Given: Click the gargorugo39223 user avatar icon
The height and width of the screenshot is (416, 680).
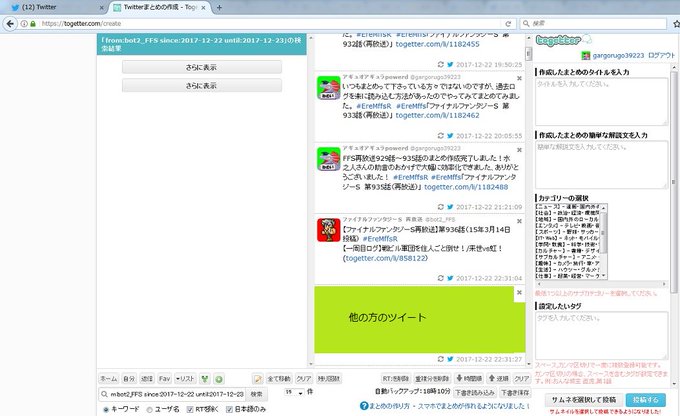Looking at the screenshot, I should [585, 56].
